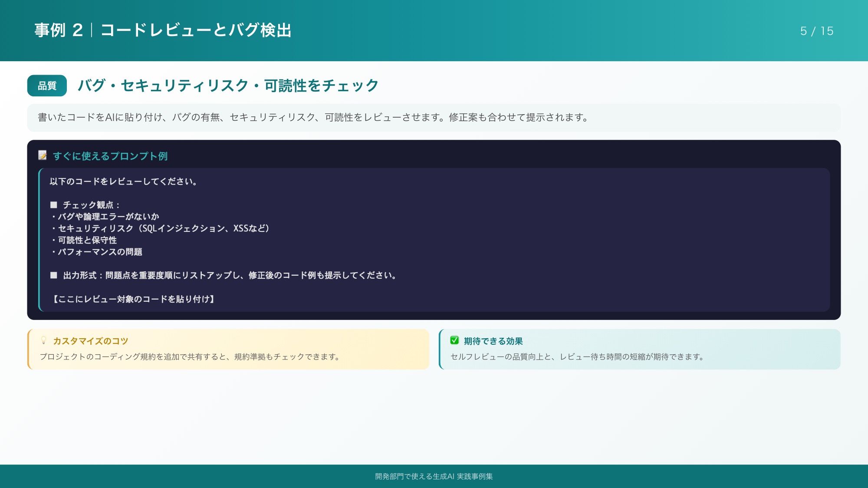Select the bullet バグや論理エラーがないか

coord(105,217)
